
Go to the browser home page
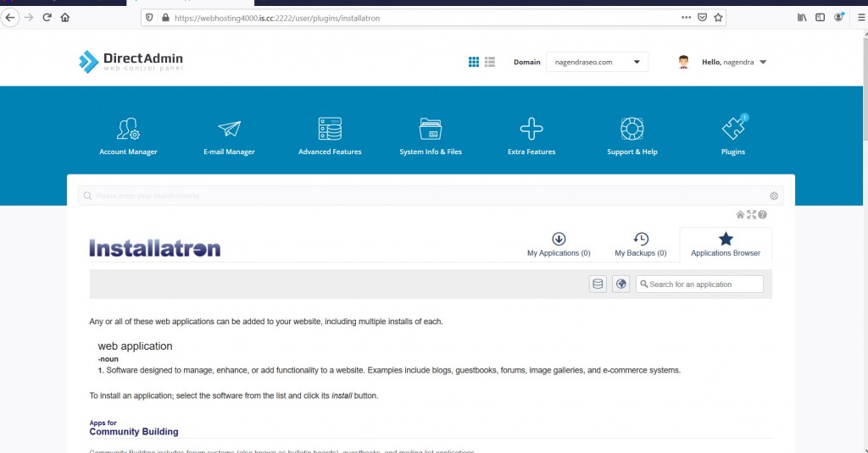point(65,18)
